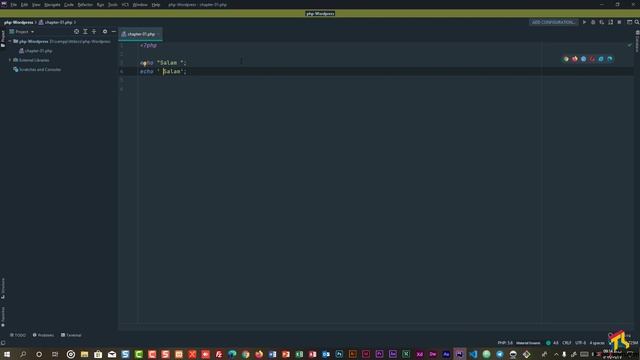Image resolution: width=640 pixels, height=360 pixels.
Task: Click the Select Opened File locate icon
Action: point(76,31)
